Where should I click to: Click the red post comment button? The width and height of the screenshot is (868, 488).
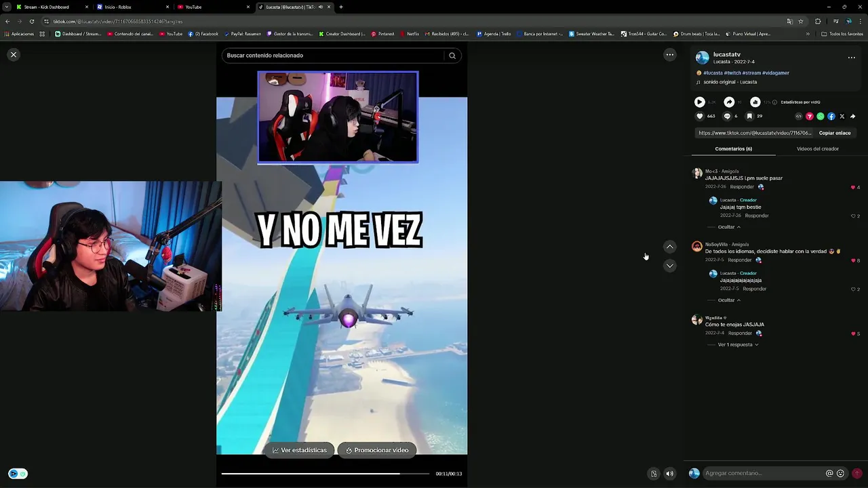point(856,473)
